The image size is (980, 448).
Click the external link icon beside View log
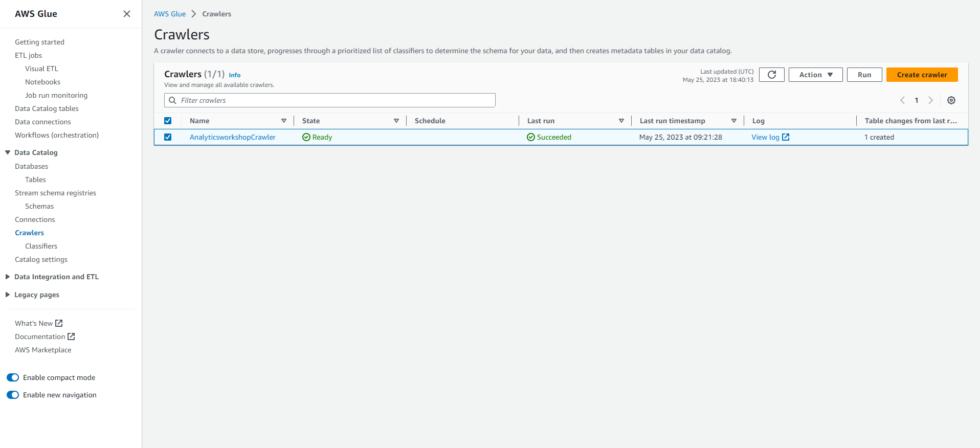786,137
